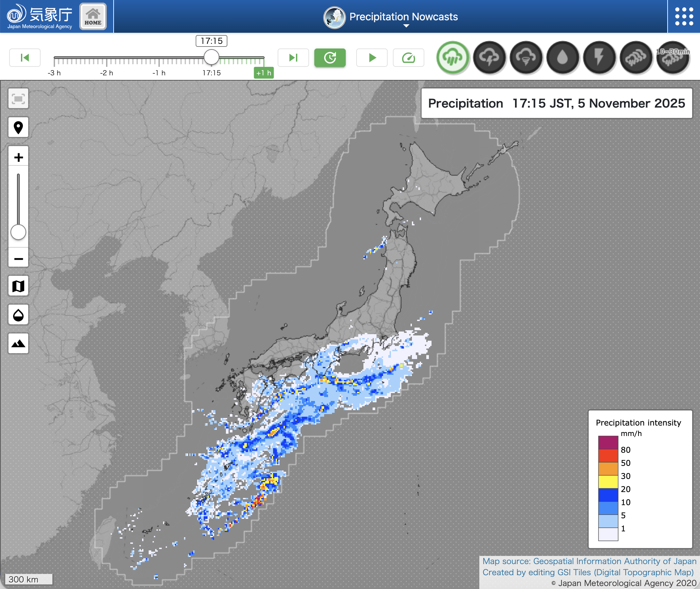Click the mountain terrain layer icon

point(18,343)
